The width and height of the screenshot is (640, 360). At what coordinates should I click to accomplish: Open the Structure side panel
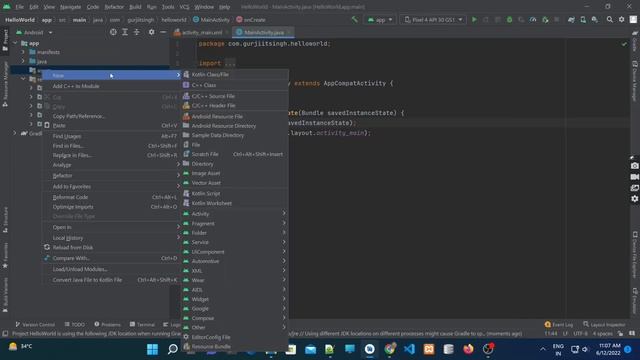tap(5, 220)
